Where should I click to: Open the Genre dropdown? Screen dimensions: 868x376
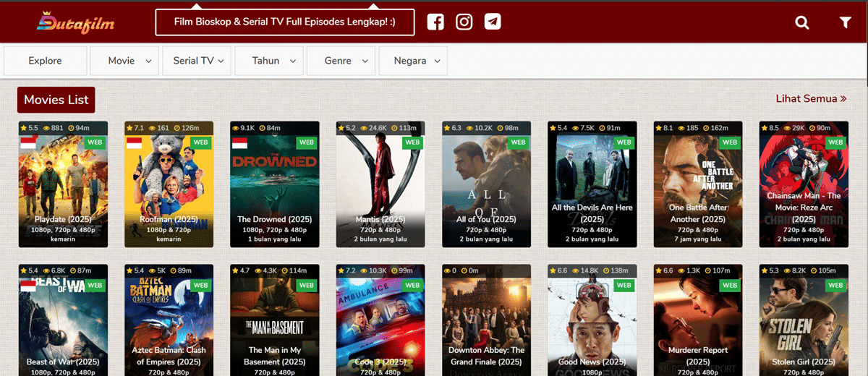pyautogui.click(x=341, y=61)
